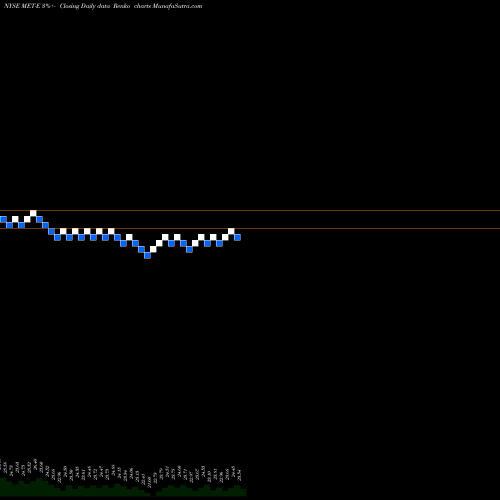This screenshot has width=500, height=500.
Task: Select the last white brick in the series
Action: (x=231, y=231)
